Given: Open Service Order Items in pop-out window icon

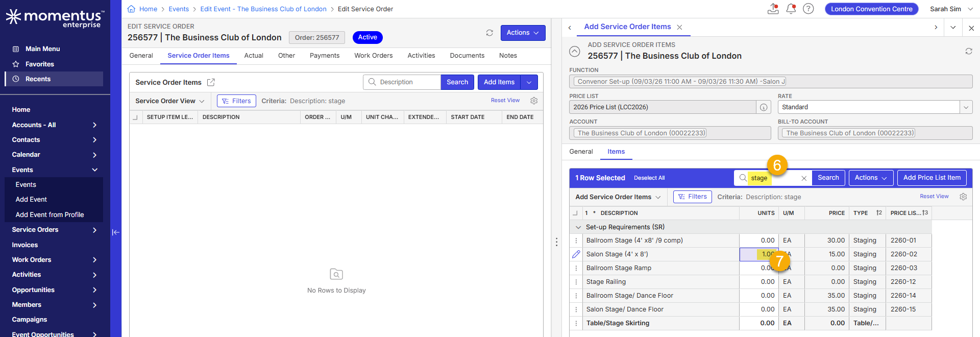Looking at the screenshot, I should pyautogui.click(x=211, y=82).
